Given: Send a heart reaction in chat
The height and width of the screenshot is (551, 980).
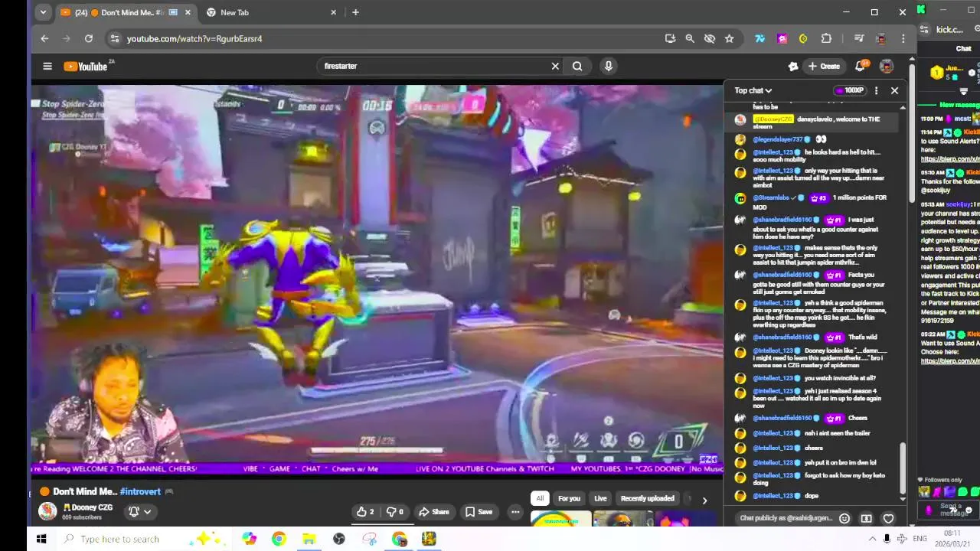Looking at the screenshot, I should tap(888, 518).
